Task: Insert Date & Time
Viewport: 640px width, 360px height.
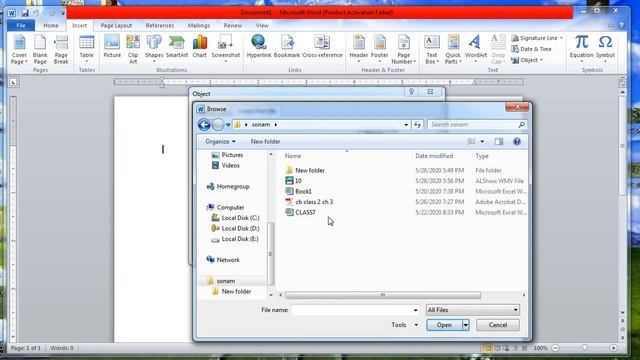Action: (x=531, y=49)
